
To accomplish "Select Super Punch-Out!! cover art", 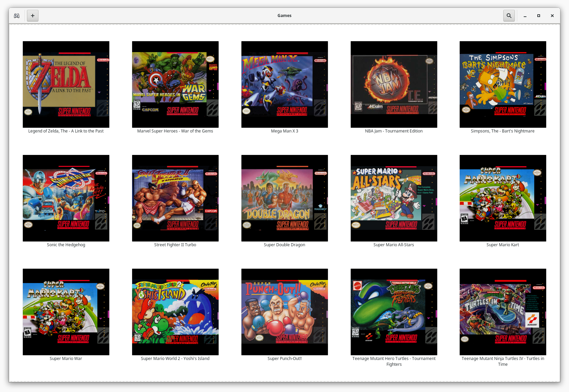I will tap(285, 312).
